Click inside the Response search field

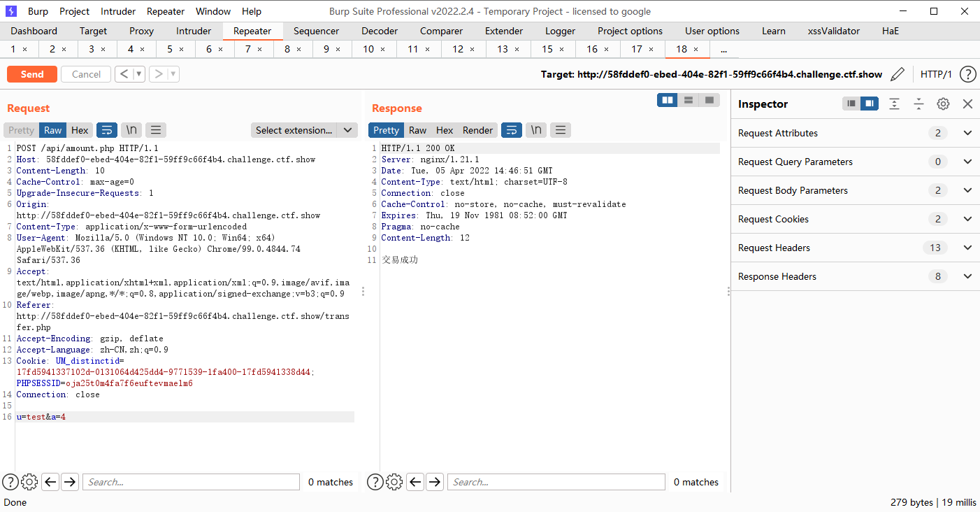pos(556,481)
